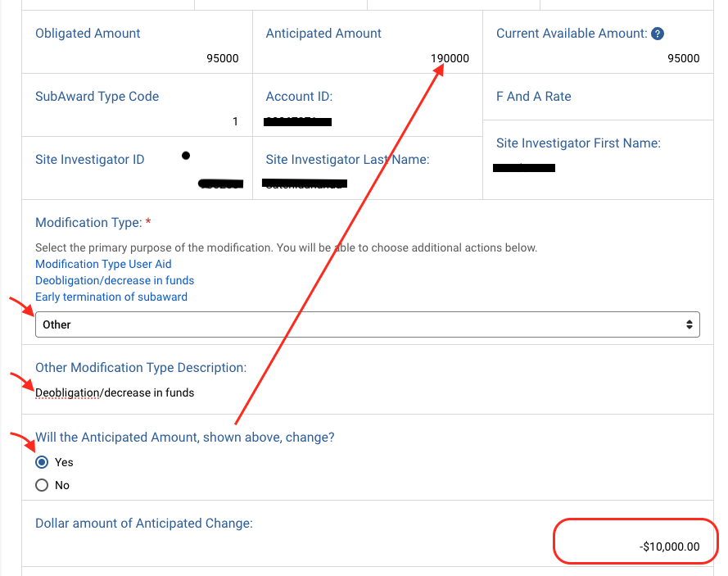The image size is (728, 576).
Task: Click the Other Modification Type Description text
Action: pyautogui.click(x=115, y=392)
